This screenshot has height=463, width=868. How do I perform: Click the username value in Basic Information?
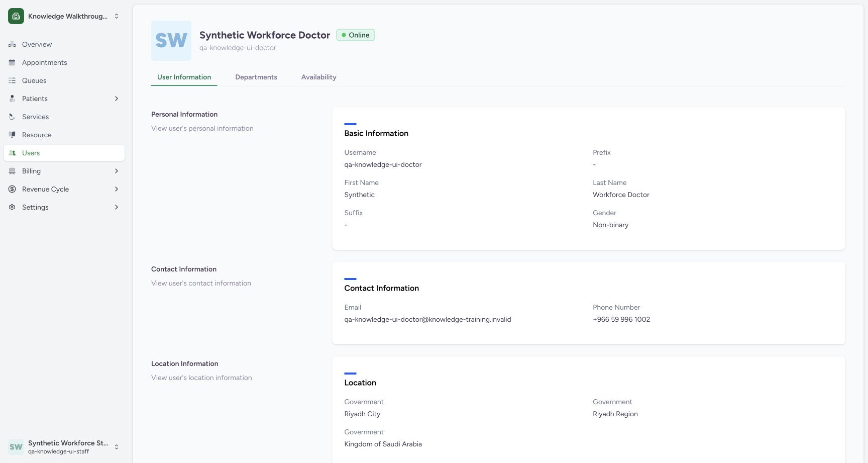(383, 165)
